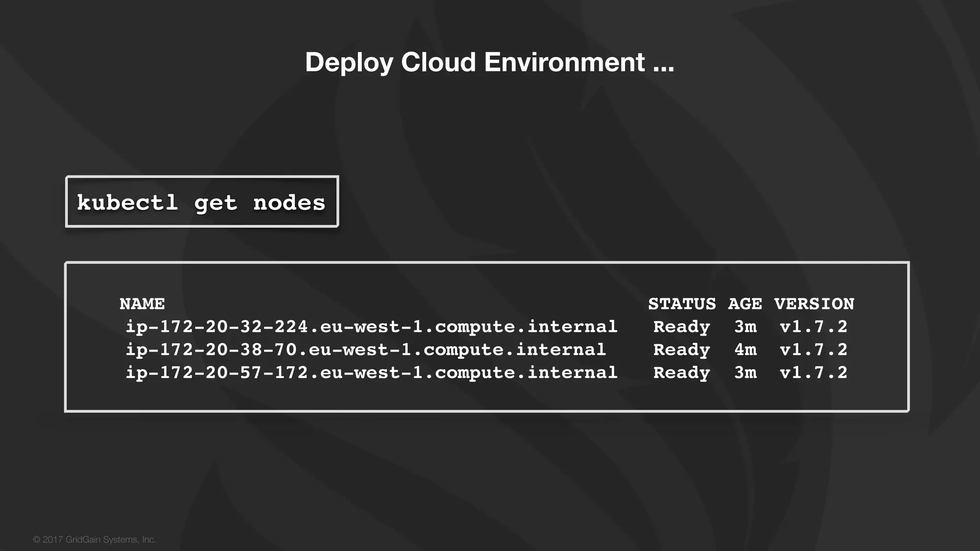The image size is (980, 551).
Task: Click the AGE column header
Action: (x=745, y=304)
